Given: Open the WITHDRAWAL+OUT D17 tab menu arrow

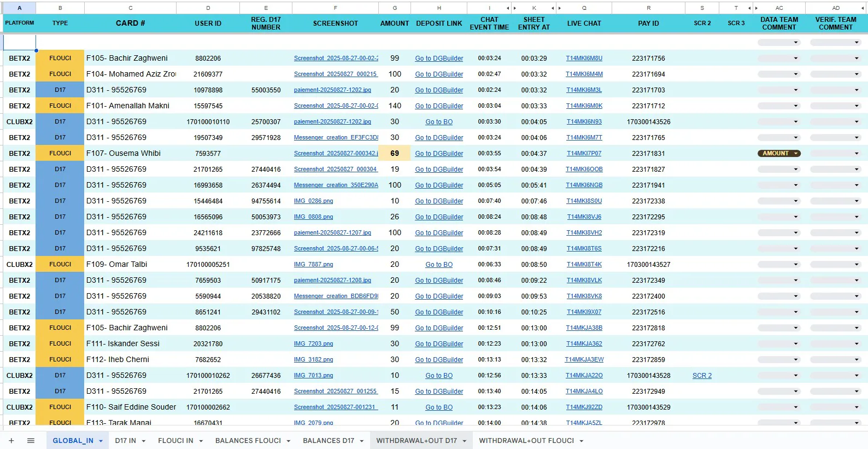Looking at the screenshot, I should [464, 441].
